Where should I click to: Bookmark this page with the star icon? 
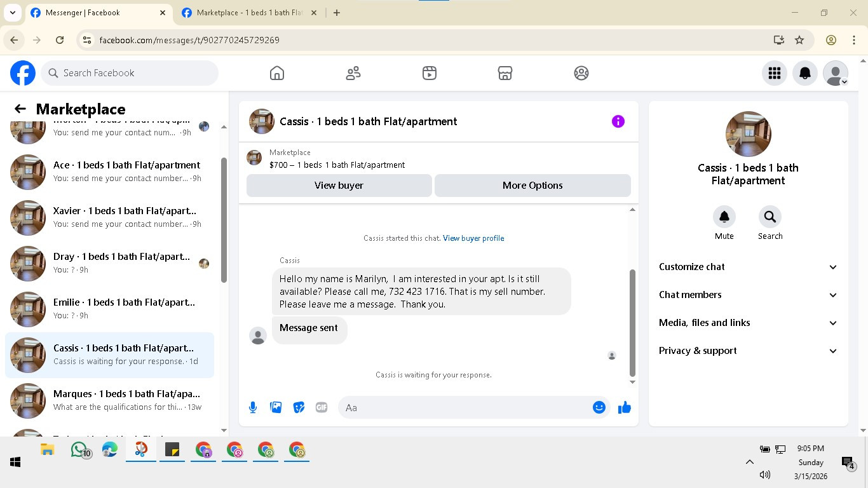pos(799,40)
